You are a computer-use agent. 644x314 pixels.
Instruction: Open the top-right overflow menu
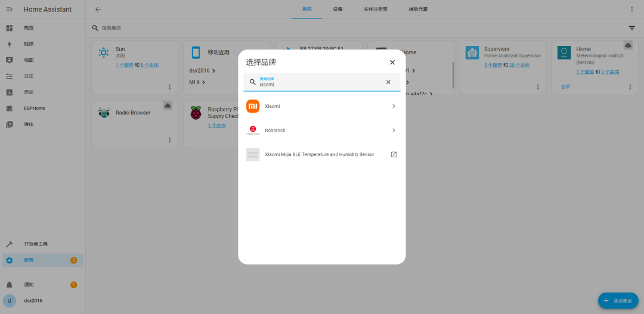click(x=631, y=9)
